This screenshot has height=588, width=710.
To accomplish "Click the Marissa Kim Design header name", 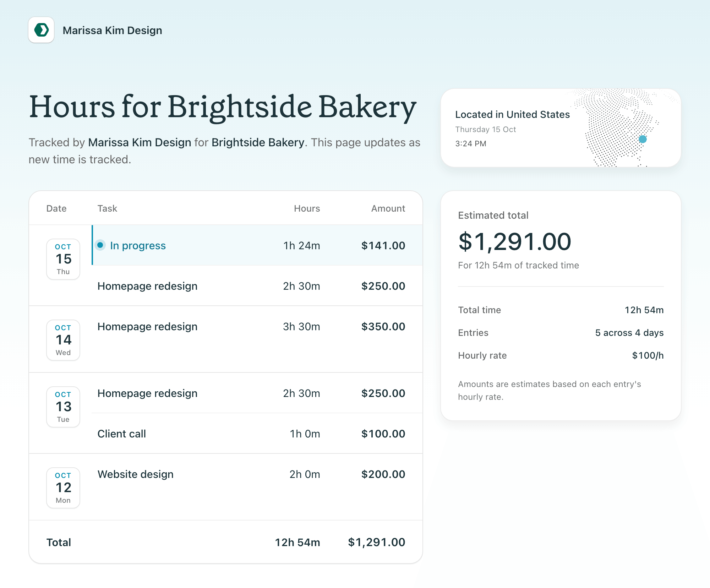I will [x=112, y=31].
